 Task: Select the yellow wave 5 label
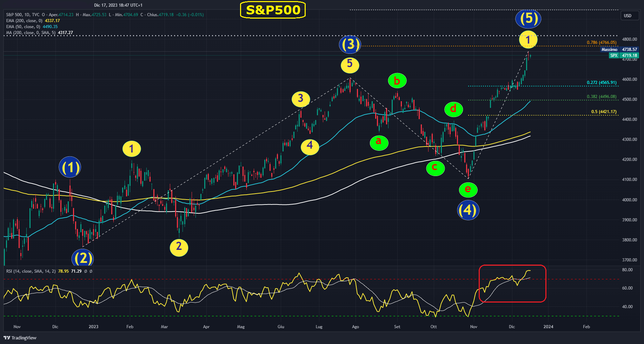click(350, 65)
